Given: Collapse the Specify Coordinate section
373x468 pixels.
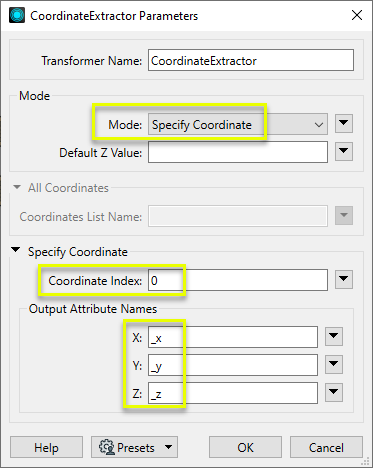Looking at the screenshot, I should [x=16, y=250].
